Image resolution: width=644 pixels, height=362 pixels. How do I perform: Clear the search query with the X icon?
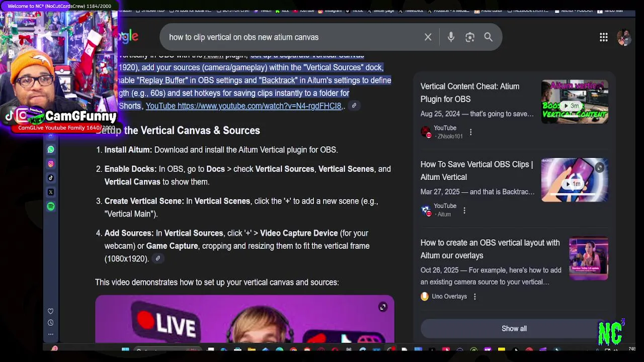[428, 37]
